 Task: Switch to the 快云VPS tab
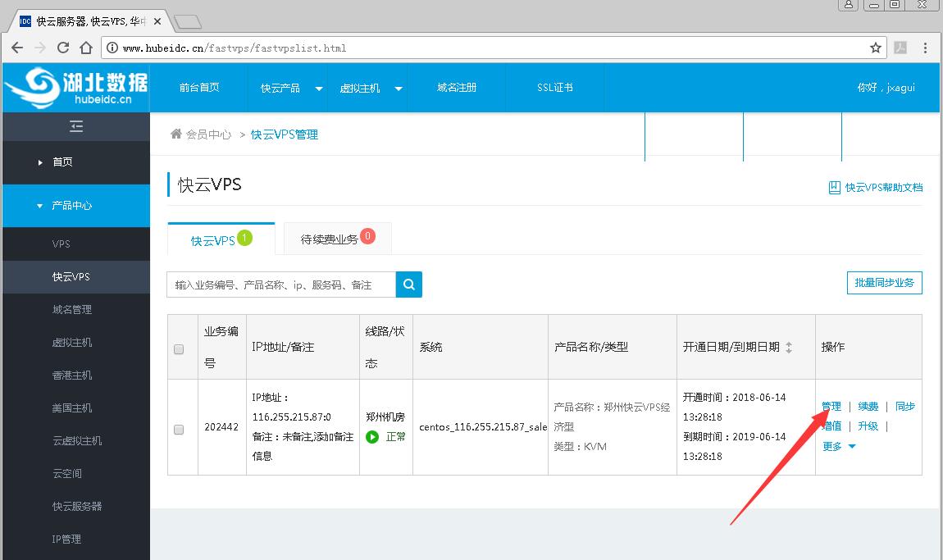click(x=221, y=239)
